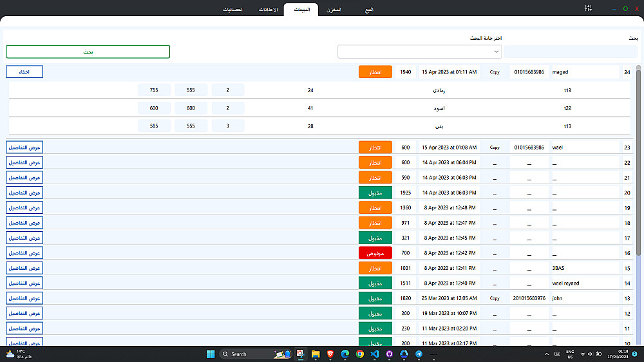Click مقبول status of order 13 john
This screenshot has height=362, width=644.
(x=375, y=298)
